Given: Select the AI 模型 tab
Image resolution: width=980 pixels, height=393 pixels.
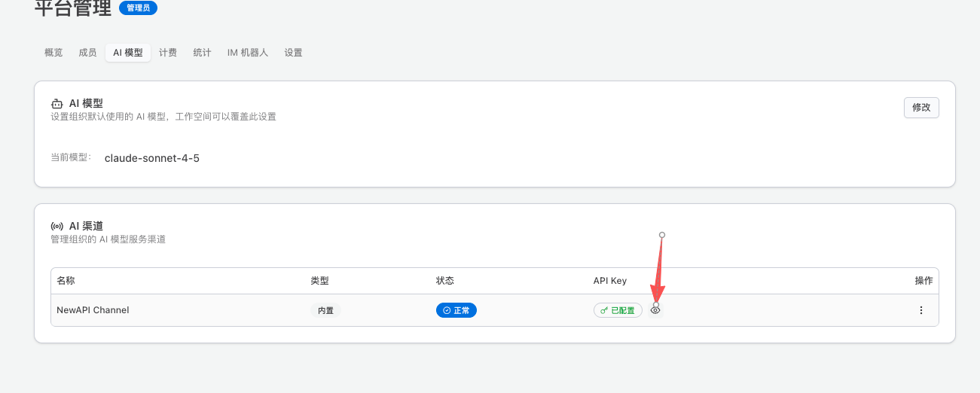Looking at the screenshot, I should pos(128,53).
